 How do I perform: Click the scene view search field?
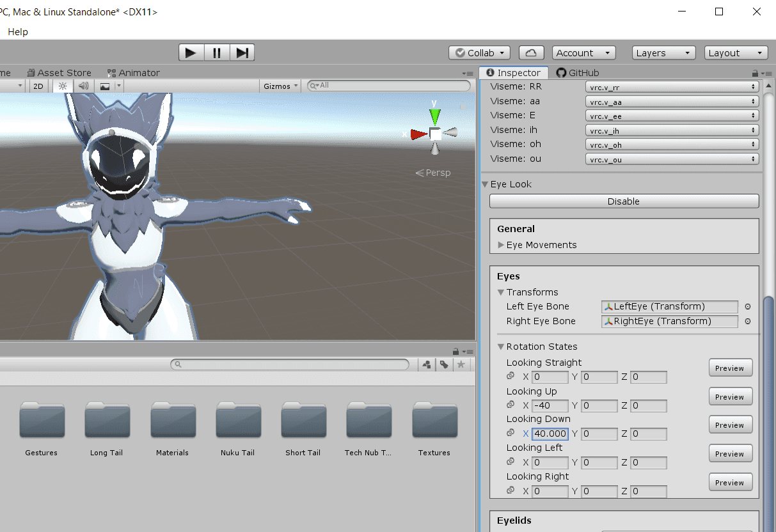389,86
